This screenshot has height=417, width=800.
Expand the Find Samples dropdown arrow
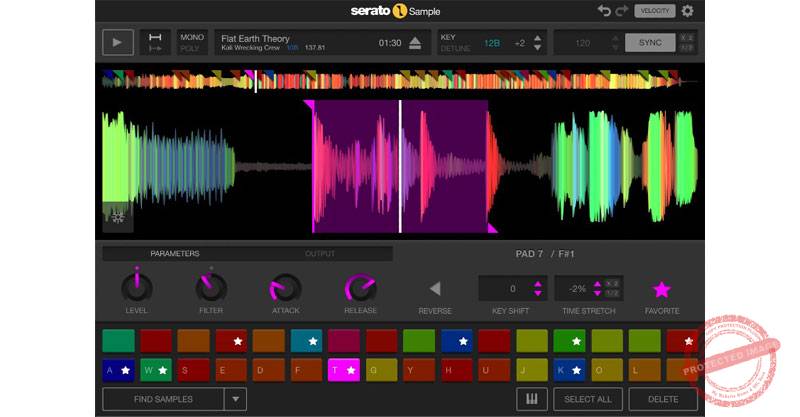[x=235, y=399]
